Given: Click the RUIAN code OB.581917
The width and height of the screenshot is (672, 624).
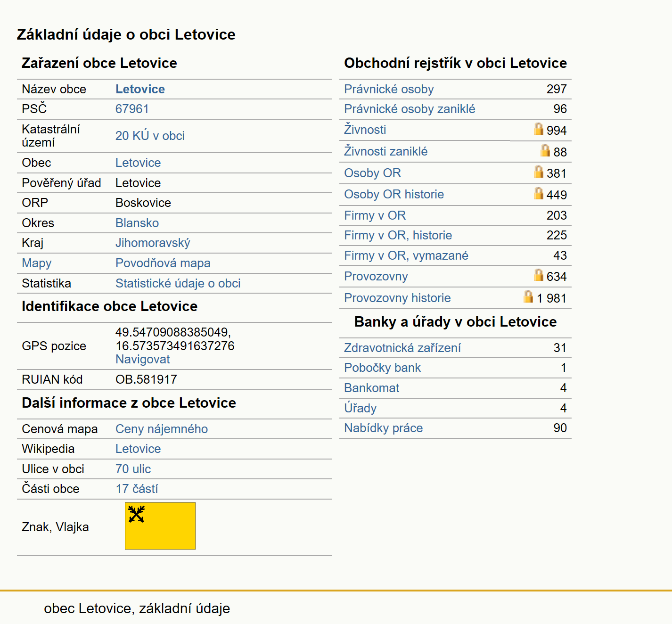Looking at the screenshot, I should [x=147, y=379].
